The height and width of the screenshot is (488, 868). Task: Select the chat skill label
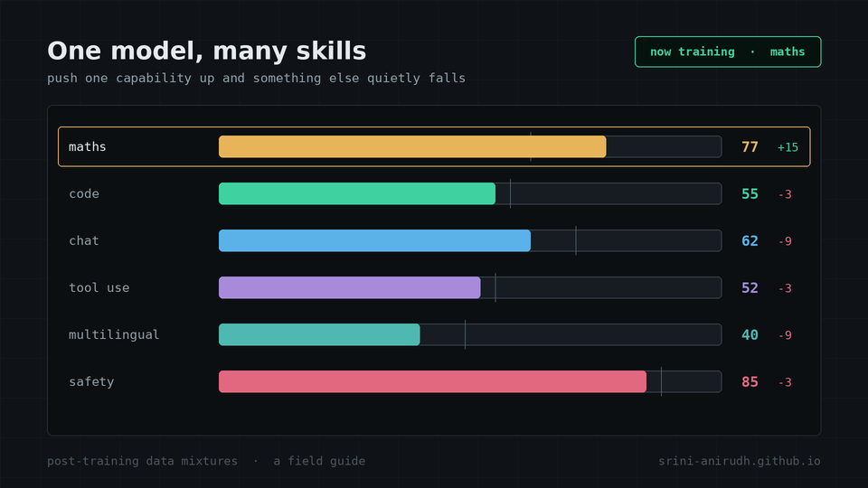pyautogui.click(x=83, y=240)
